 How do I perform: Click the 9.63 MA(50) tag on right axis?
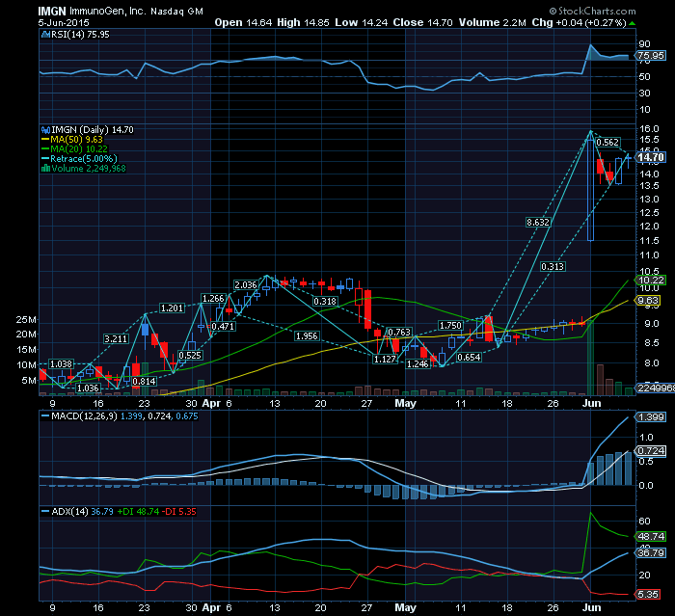coord(647,300)
